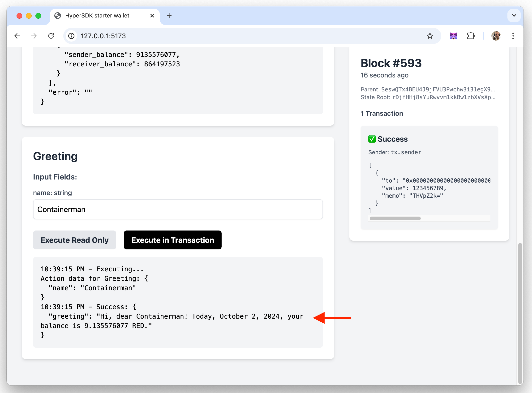Open Chrome three-dot menu
This screenshot has width=532, height=393.
point(513,36)
